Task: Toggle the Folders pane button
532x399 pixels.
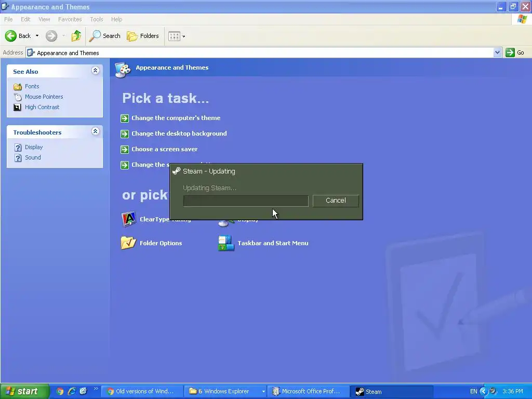Action: (142, 36)
